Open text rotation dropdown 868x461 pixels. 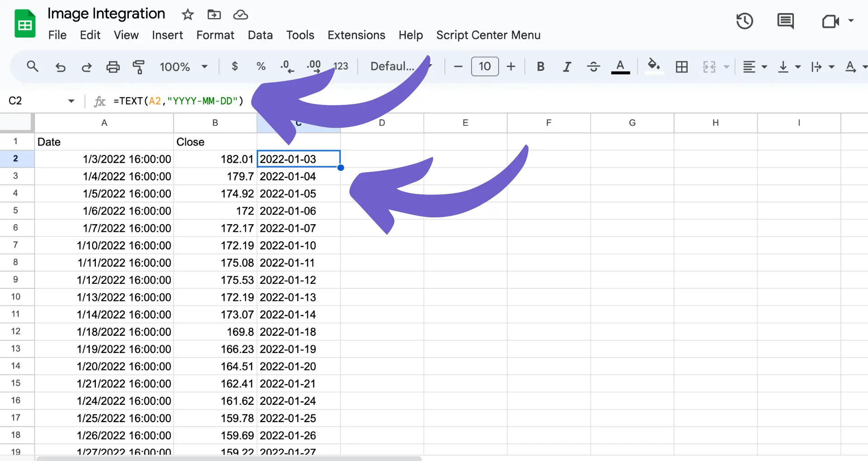click(856, 67)
